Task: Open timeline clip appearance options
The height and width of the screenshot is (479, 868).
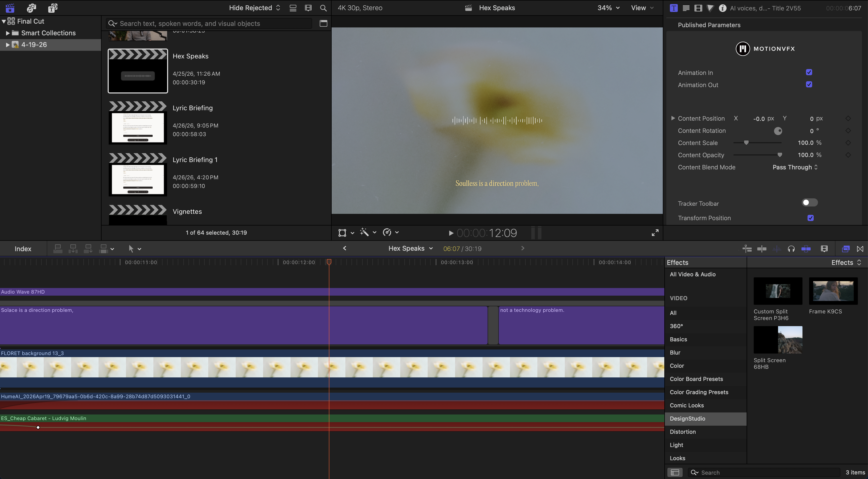Action: 824,249
